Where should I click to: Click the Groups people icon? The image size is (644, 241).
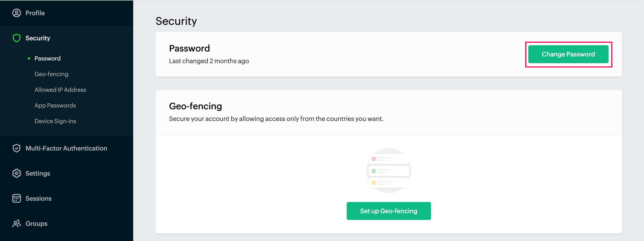(17, 223)
